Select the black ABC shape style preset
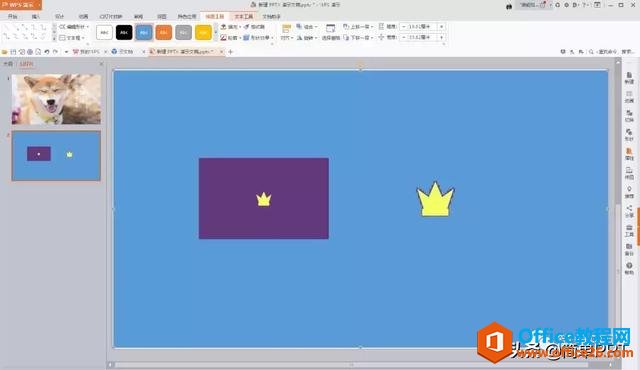 pyautogui.click(x=124, y=32)
